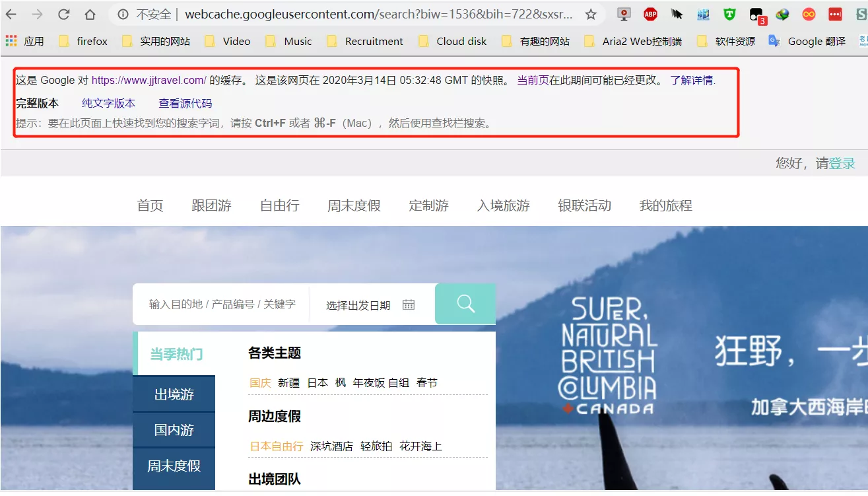Select the 跟团游 navigation menu item
This screenshot has width=868, height=496.
pos(211,205)
